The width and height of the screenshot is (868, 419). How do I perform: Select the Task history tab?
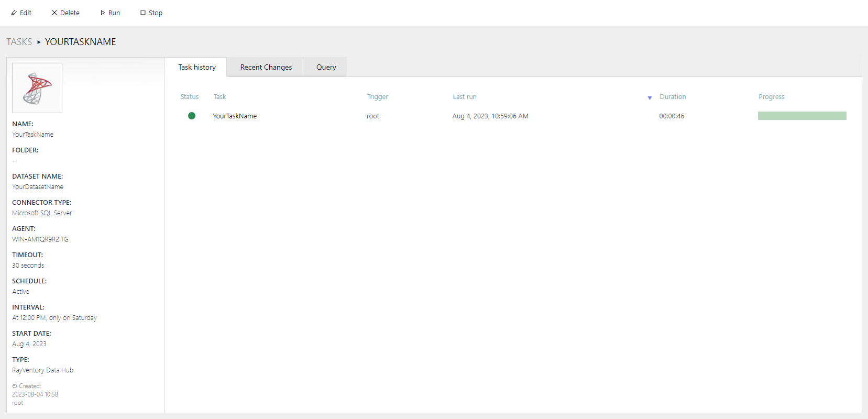point(196,67)
